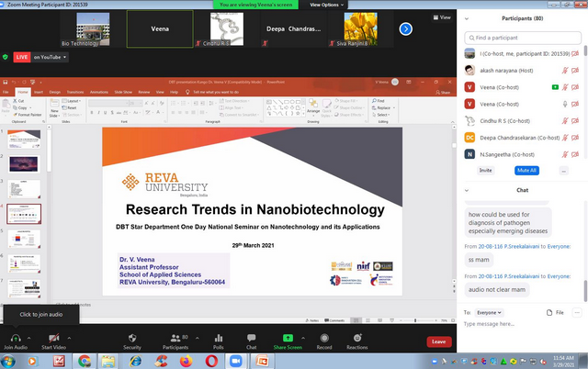Viewport: 588px width, 369px height.
Task: Open Chat from the Zoom toolbar
Action: (x=251, y=339)
